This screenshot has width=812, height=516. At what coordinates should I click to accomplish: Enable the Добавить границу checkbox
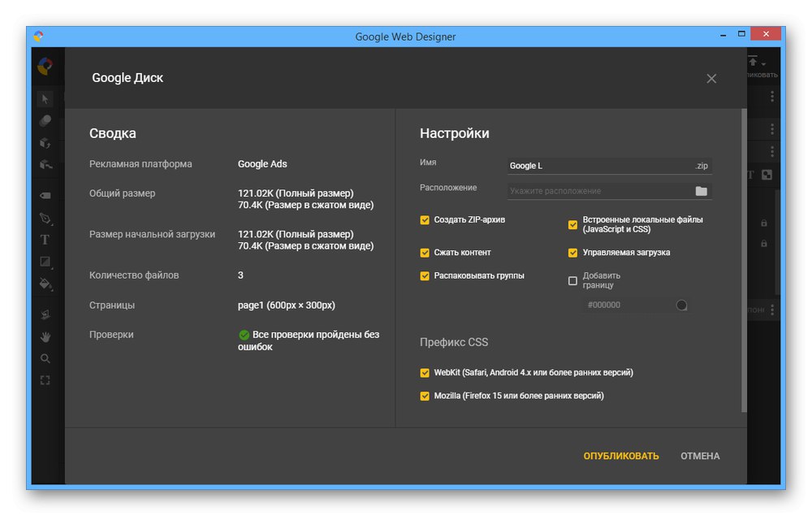[572, 280]
